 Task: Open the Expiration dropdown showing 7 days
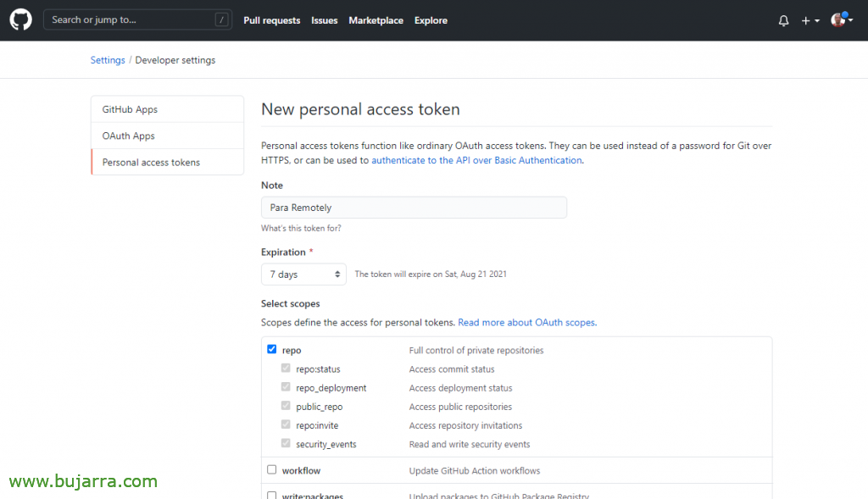[x=303, y=274]
